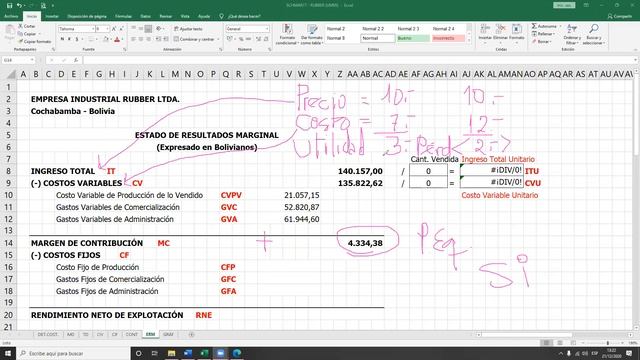Click the text orientation icon
The height and width of the screenshot is (360, 640).
tap(159, 29)
